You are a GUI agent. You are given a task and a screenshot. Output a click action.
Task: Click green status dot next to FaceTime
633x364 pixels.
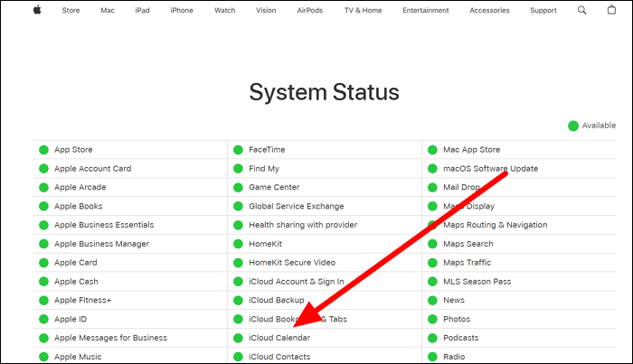click(238, 150)
